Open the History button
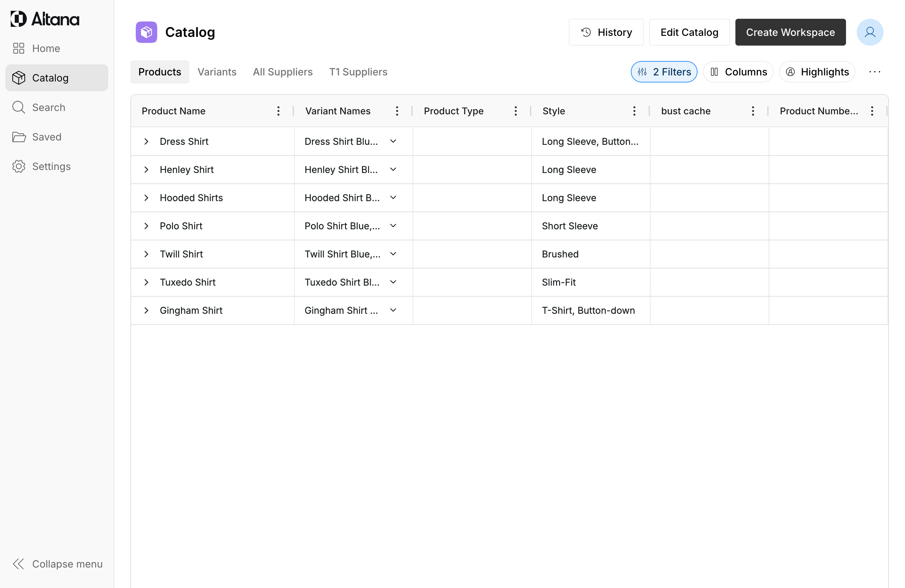The height and width of the screenshot is (588, 905). [x=606, y=32]
